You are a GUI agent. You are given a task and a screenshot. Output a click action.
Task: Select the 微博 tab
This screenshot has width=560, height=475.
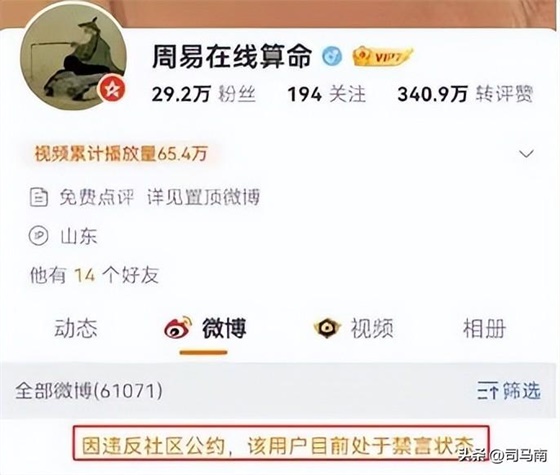tap(205, 328)
